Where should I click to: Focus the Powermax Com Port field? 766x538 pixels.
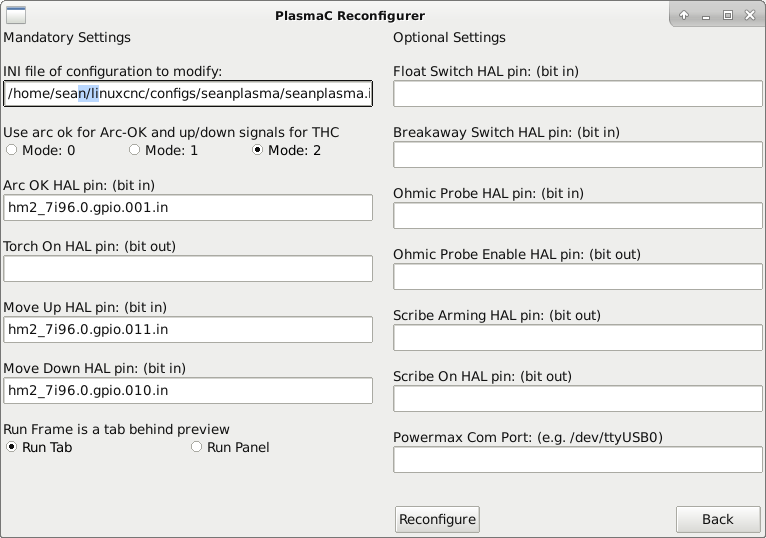tap(577, 459)
